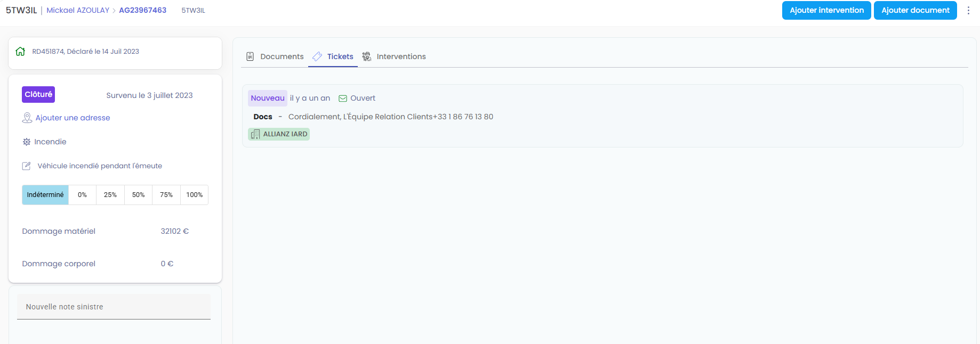980x344 pixels.
Task: Click the Ajouter document button
Action: [x=915, y=10]
